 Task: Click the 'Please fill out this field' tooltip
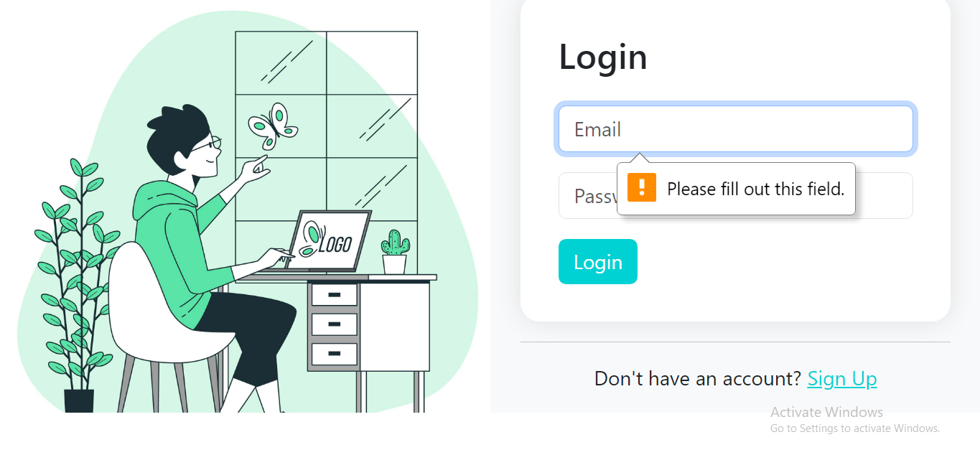pos(736,189)
